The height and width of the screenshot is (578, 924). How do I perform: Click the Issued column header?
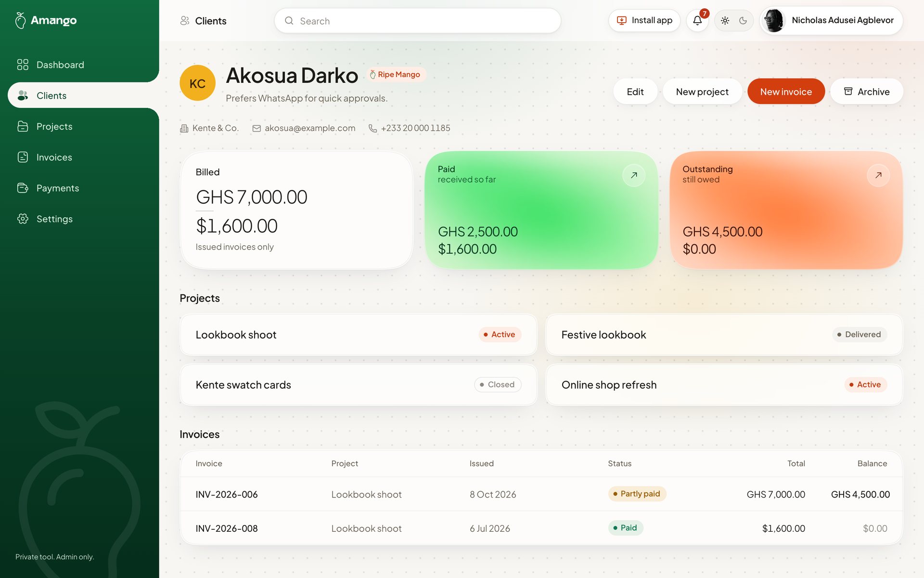tap(482, 463)
